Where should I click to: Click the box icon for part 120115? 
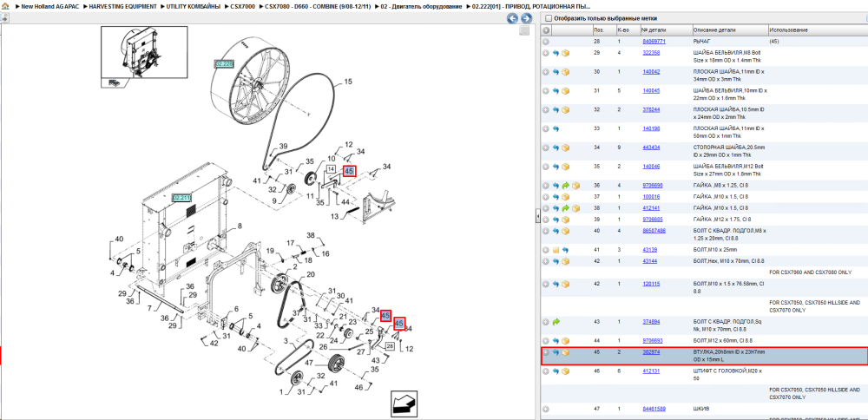(565, 284)
